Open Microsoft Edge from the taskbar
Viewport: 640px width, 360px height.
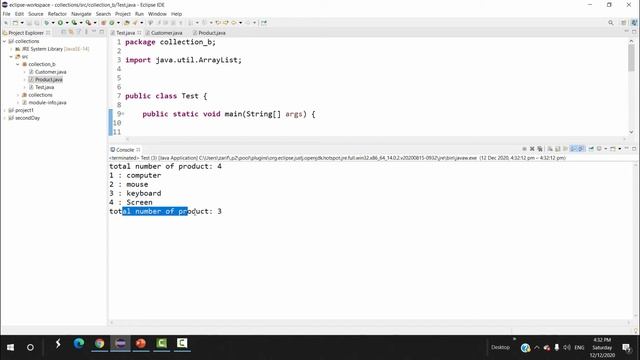[79, 344]
